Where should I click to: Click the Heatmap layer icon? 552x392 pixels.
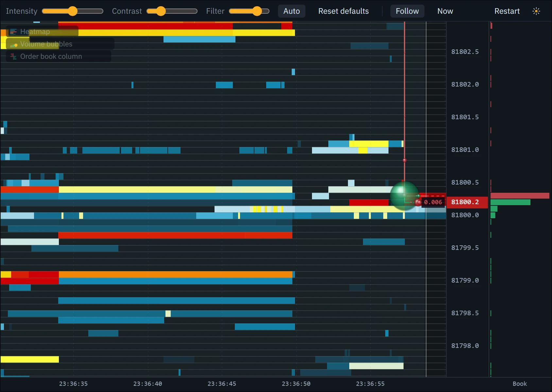[13, 32]
